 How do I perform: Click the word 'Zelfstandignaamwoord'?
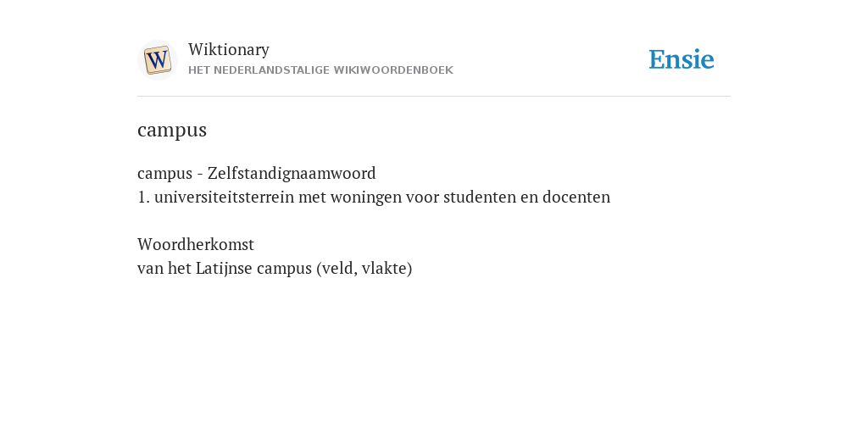pyautogui.click(x=292, y=173)
